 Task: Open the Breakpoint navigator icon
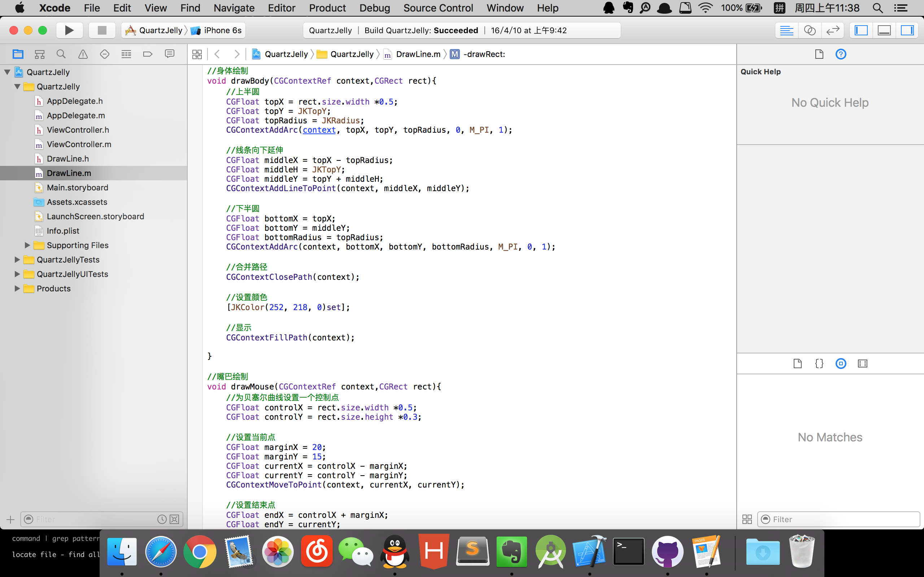(148, 54)
